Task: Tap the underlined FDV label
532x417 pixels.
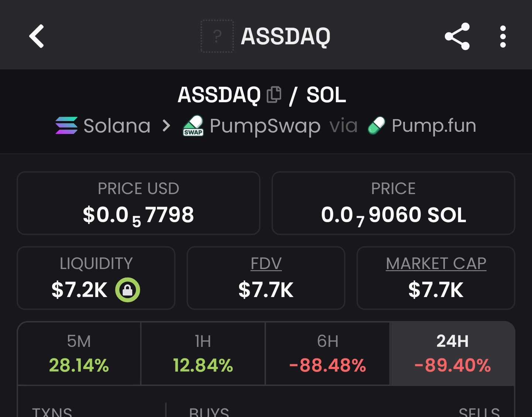Action: [266, 263]
